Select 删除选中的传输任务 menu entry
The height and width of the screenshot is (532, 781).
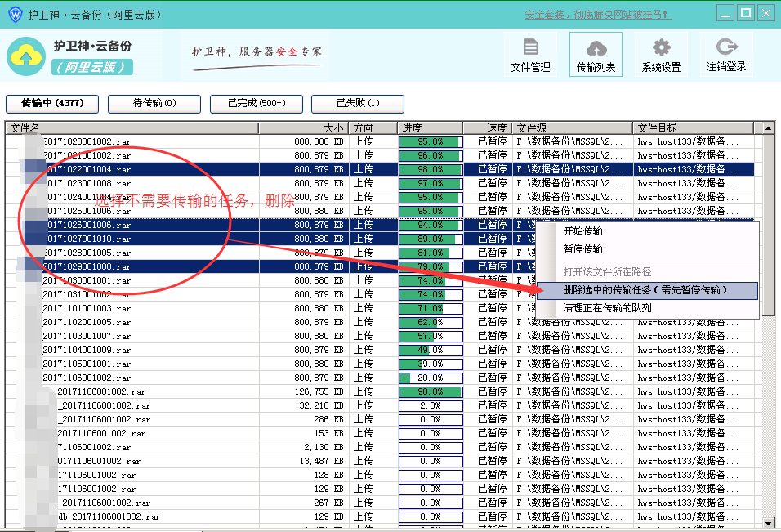click(646, 290)
